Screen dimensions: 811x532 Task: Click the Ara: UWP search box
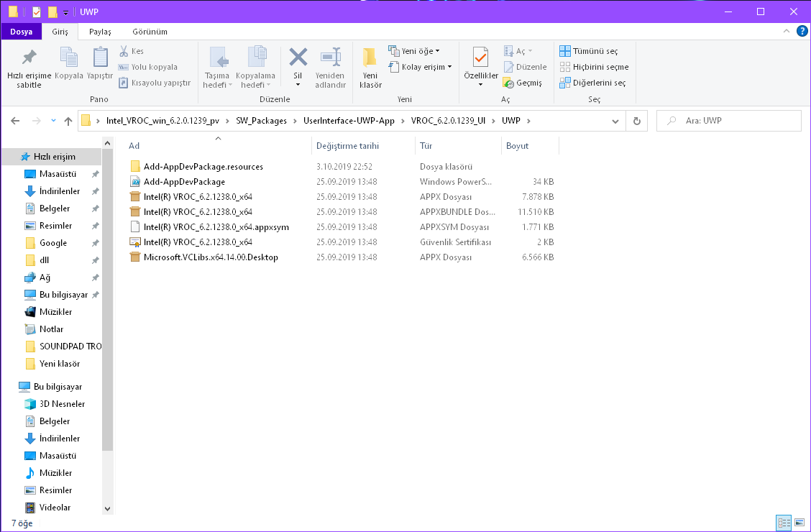(729, 121)
